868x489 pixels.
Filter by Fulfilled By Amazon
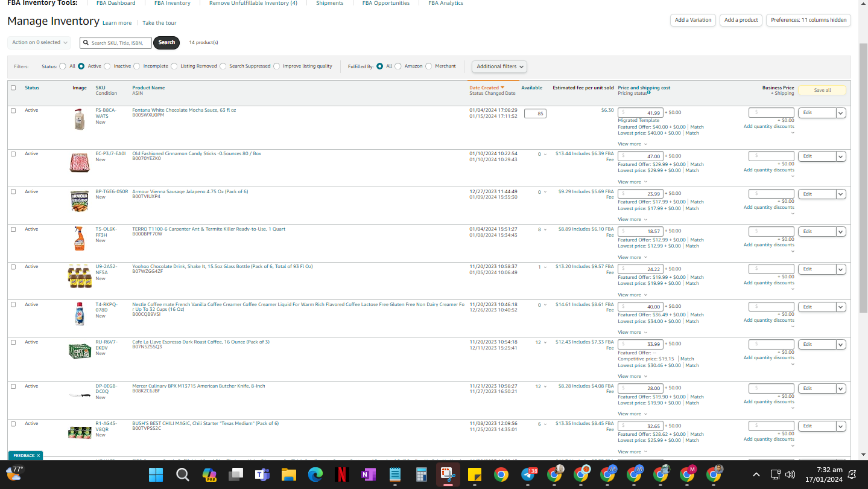(398, 66)
